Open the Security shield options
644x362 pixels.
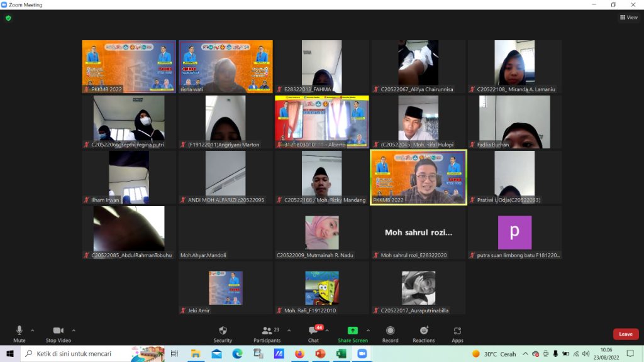pyautogui.click(x=223, y=331)
